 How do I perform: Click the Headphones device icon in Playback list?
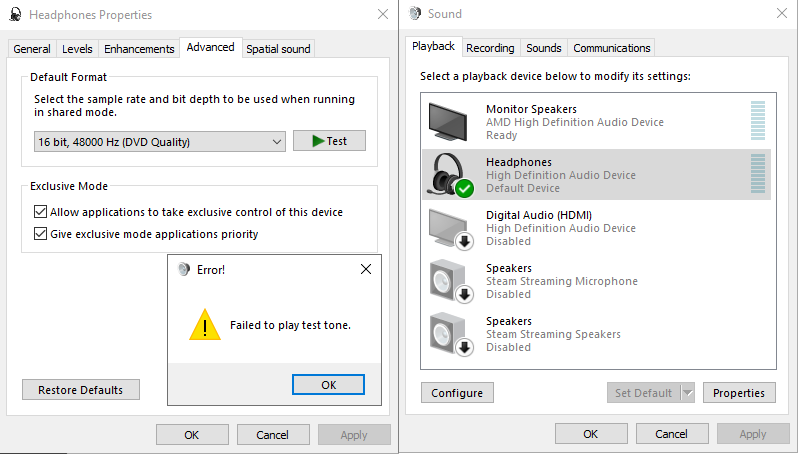pos(450,174)
